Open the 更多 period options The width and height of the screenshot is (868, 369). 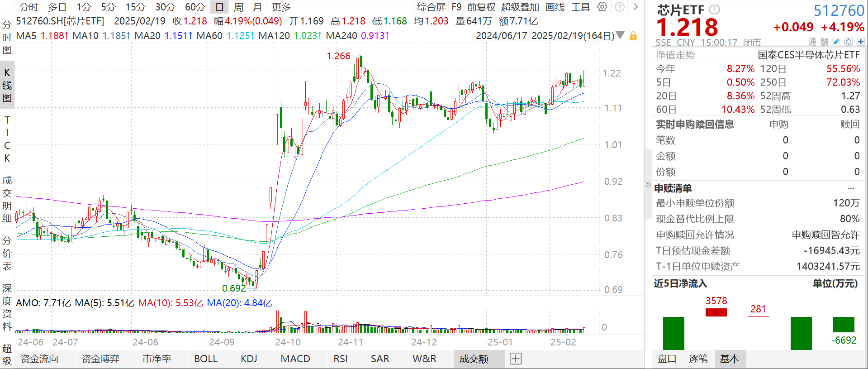[281, 7]
